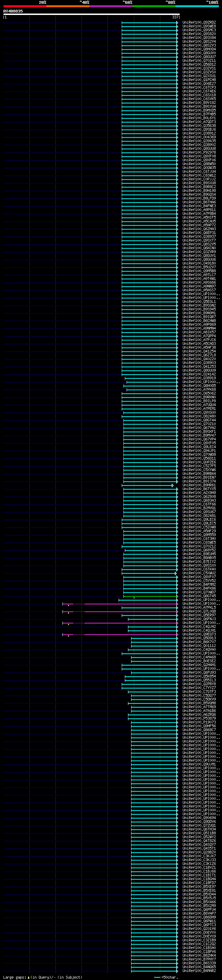Select the UniRef100_Q5ER97 label
The height and width of the screenshot is (980, 222).
[199, 616]
